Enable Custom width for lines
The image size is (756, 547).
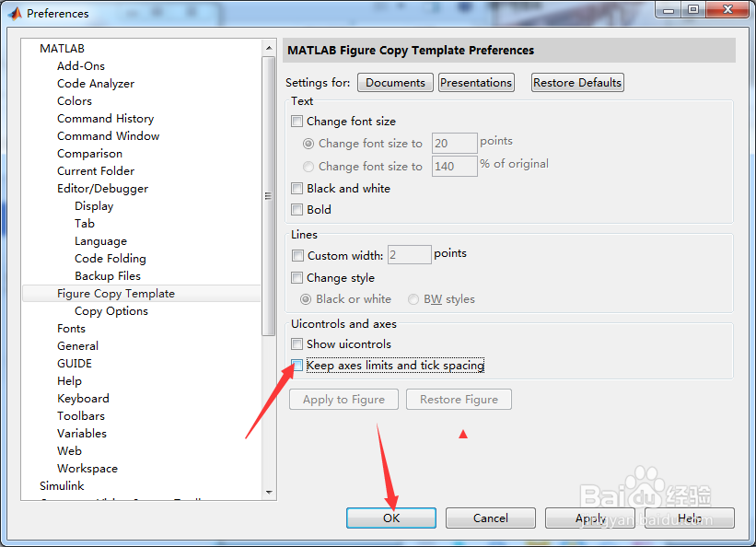(x=298, y=255)
